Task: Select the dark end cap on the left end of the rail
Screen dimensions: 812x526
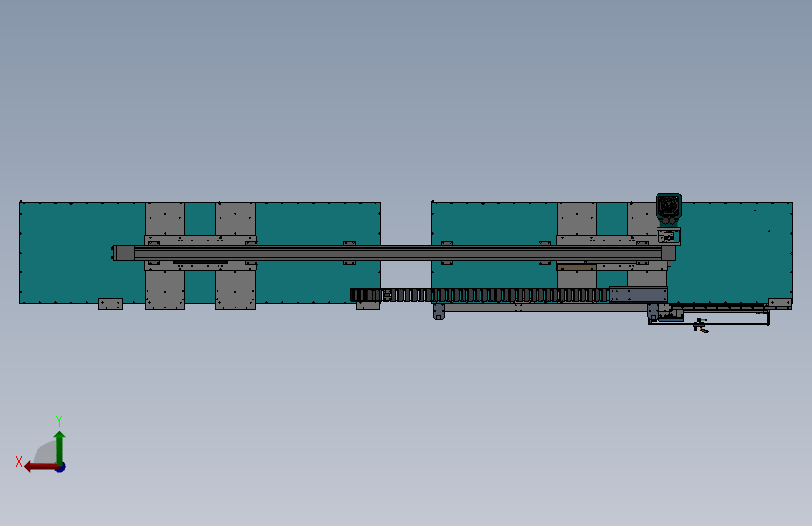Action: (124, 253)
